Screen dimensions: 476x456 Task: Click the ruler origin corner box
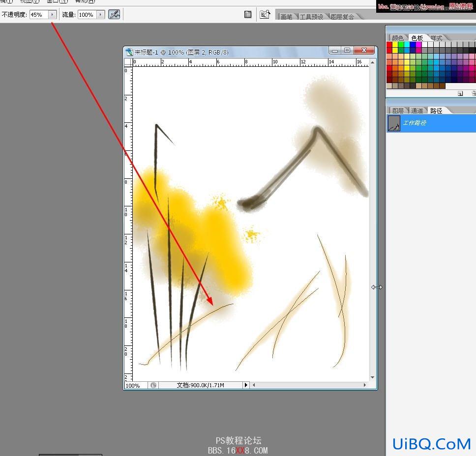tap(128, 62)
